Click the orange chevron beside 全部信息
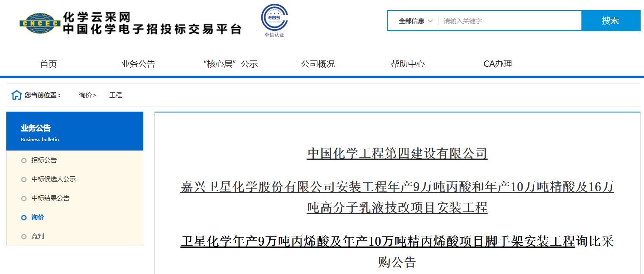Screen dimensions: 644x274 pos(430,21)
